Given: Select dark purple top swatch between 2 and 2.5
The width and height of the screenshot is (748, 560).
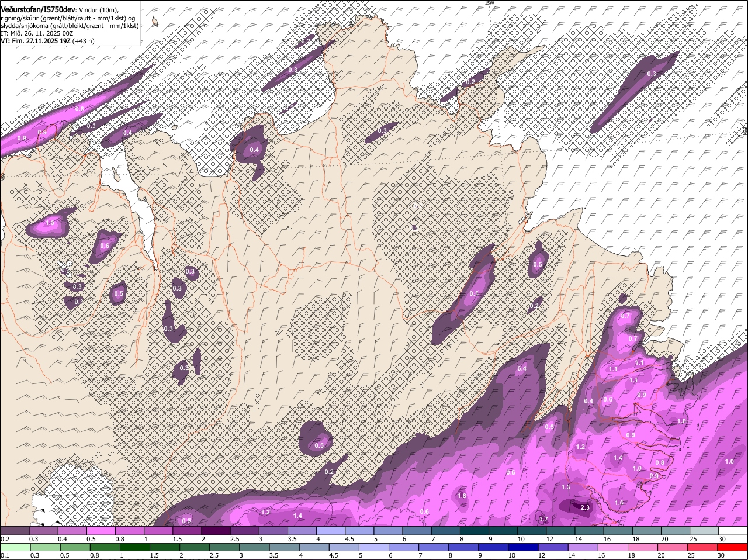Looking at the screenshot, I should pos(216,530).
